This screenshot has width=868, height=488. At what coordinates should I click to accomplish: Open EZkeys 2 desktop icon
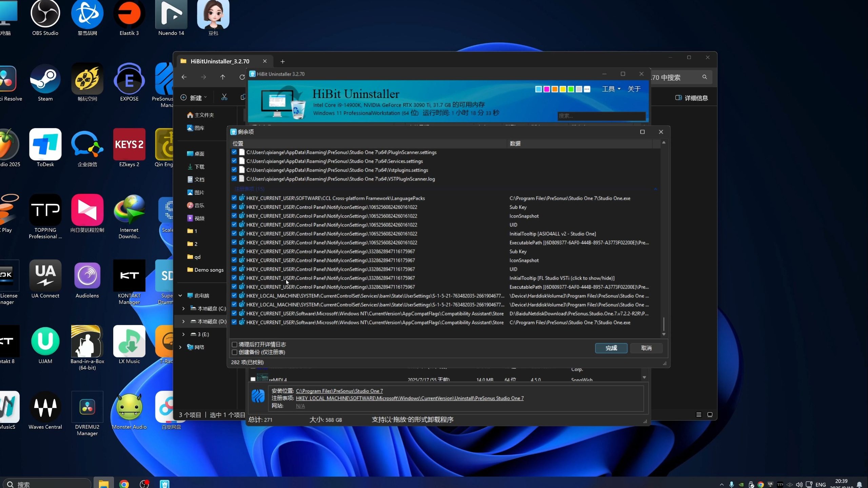click(129, 148)
